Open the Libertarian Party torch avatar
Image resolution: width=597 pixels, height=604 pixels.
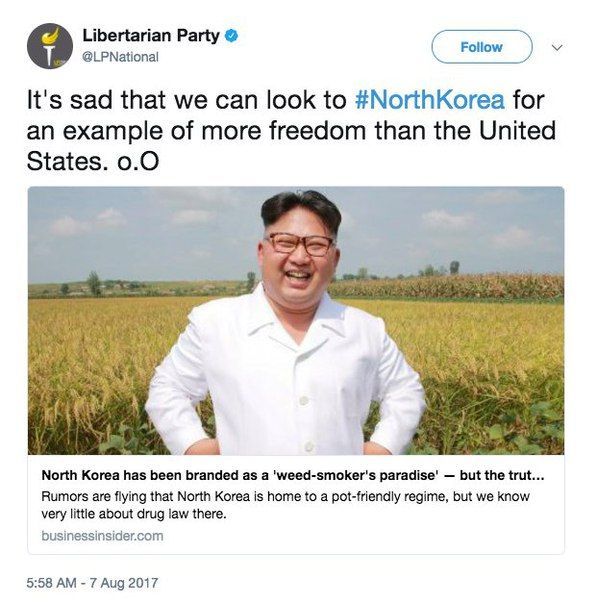[x=50, y=46]
